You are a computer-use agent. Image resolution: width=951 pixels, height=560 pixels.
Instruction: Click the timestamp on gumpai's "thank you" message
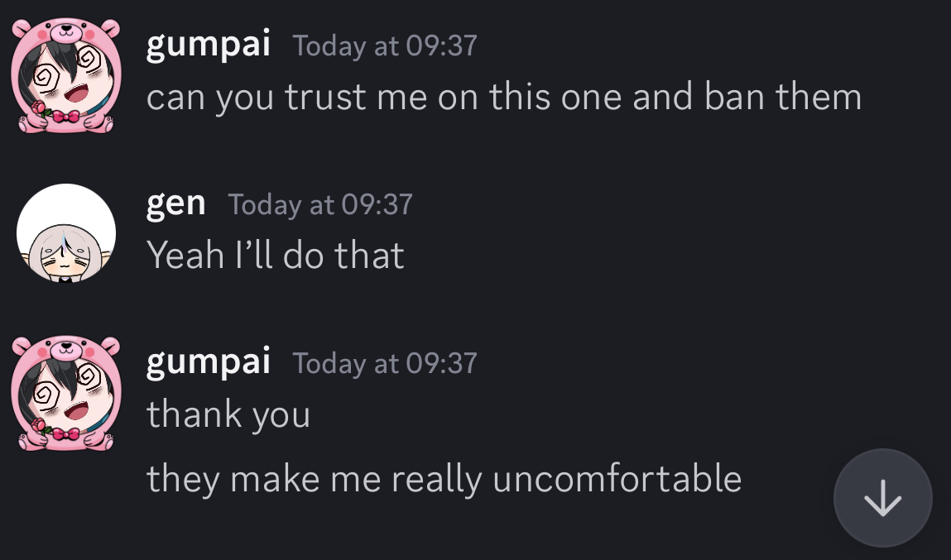(x=385, y=364)
